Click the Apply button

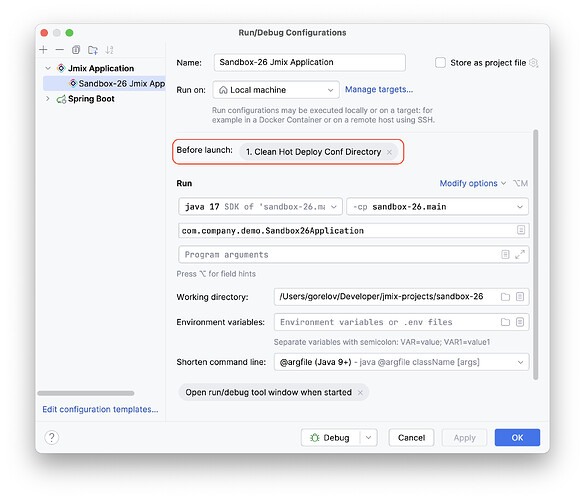(464, 437)
